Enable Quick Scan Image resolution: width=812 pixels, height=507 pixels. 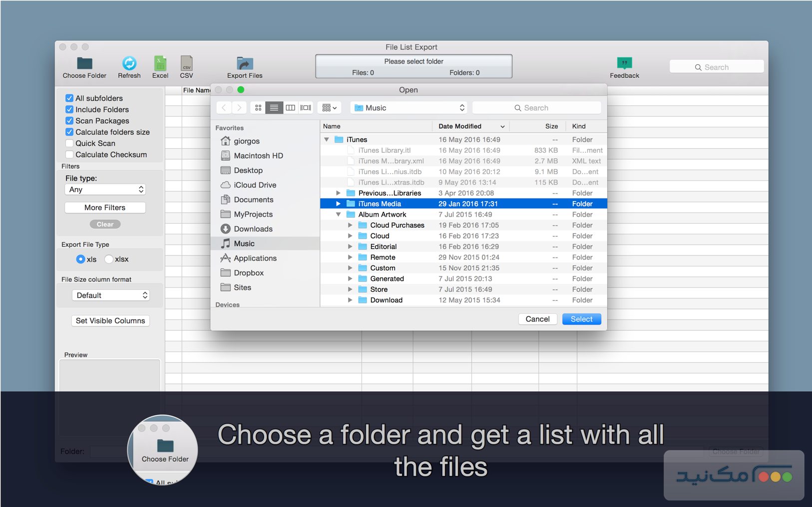69,143
